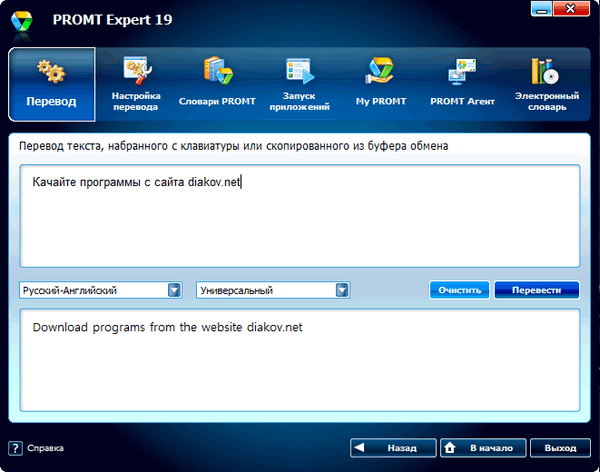600x472 pixels.
Task: Click the PROMT logo in title bar
Action: pos(21,21)
